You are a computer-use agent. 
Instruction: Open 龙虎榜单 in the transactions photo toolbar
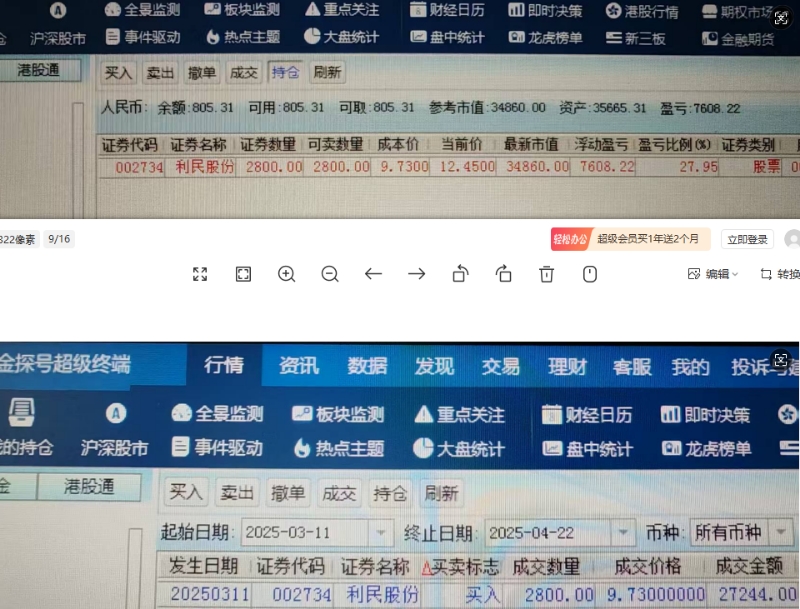pyautogui.click(x=707, y=449)
